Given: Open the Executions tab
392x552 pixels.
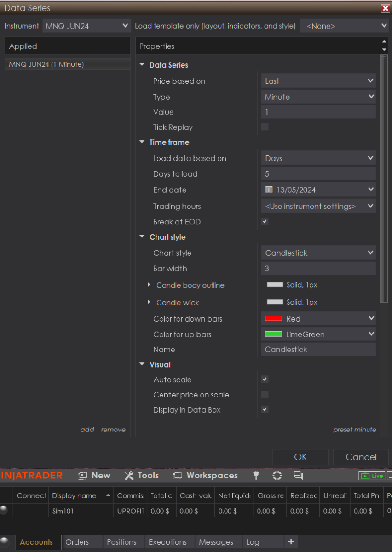Looking at the screenshot, I should [x=167, y=542].
